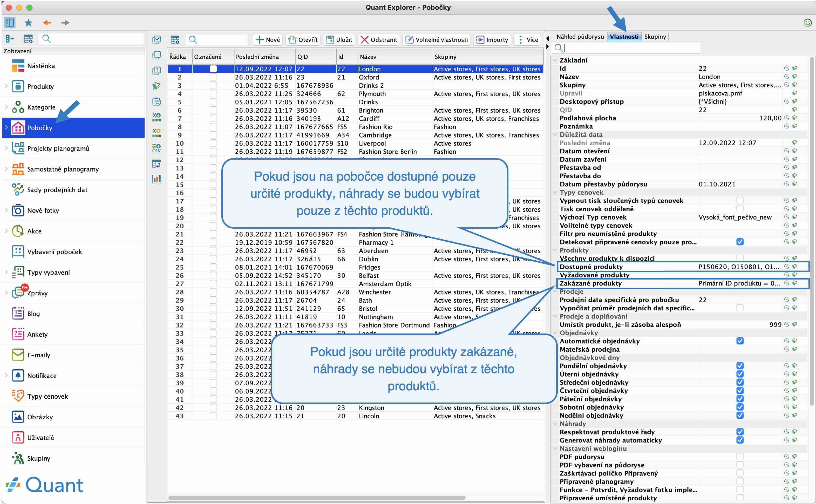Click the Importy button
Image resolution: width=816 pixels, height=504 pixels.
pyautogui.click(x=492, y=40)
